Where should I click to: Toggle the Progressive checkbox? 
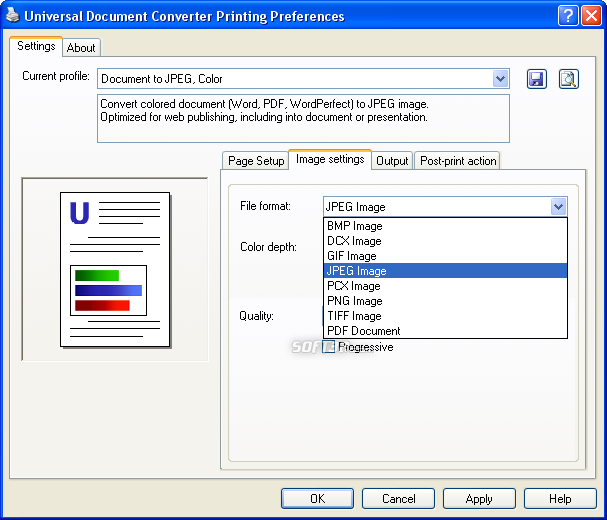click(x=329, y=347)
